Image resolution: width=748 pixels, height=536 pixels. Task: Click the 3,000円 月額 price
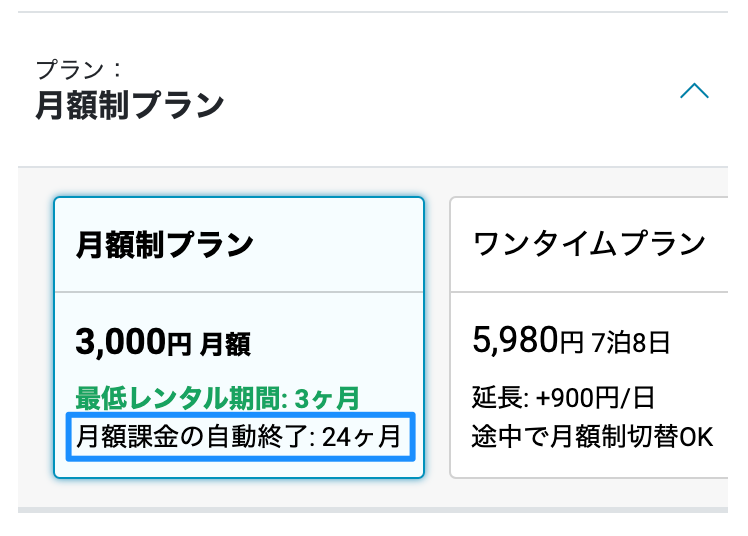pyautogui.click(x=163, y=342)
